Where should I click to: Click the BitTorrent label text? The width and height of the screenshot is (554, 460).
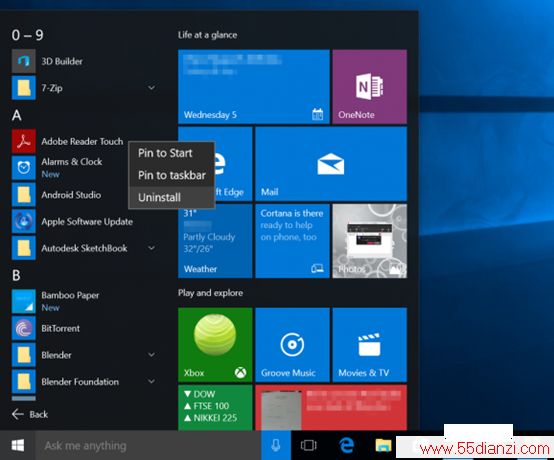pyautogui.click(x=60, y=328)
